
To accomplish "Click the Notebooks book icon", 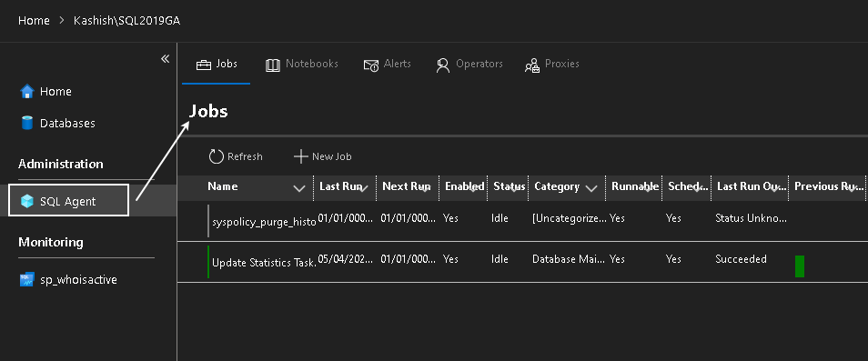I will [273, 65].
